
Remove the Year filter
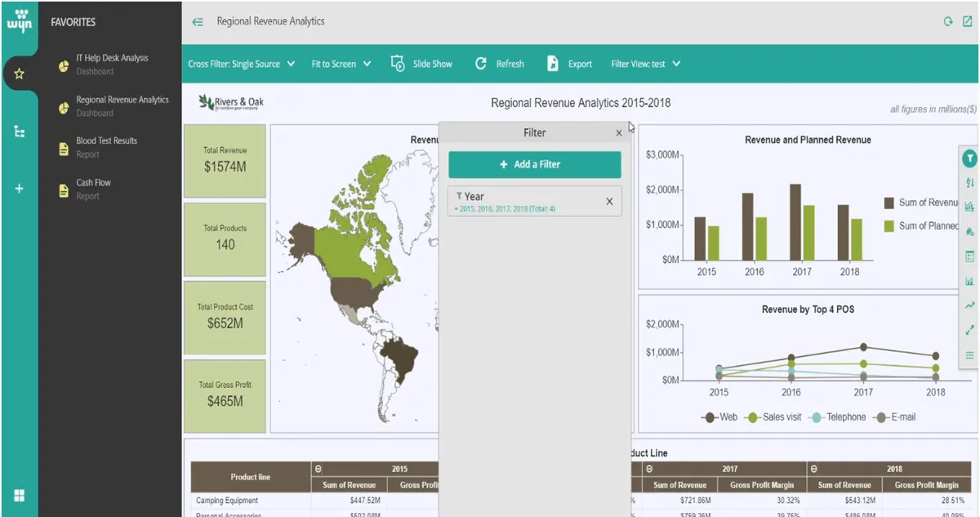pyautogui.click(x=609, y=201)
